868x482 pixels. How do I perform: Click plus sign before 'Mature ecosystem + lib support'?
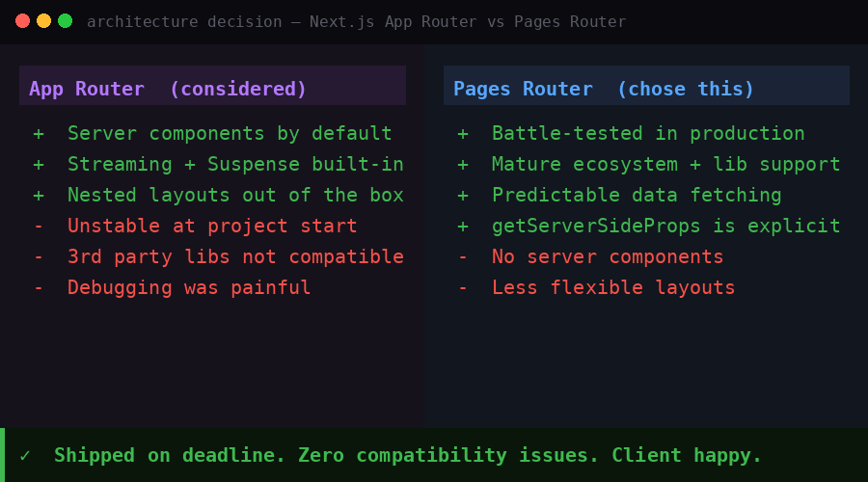(463, 165)
